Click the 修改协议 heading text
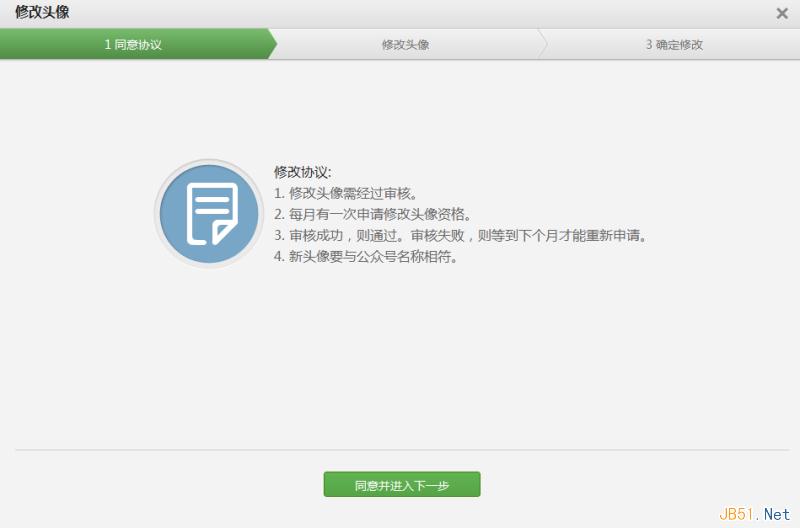 (x=302, y=172)
